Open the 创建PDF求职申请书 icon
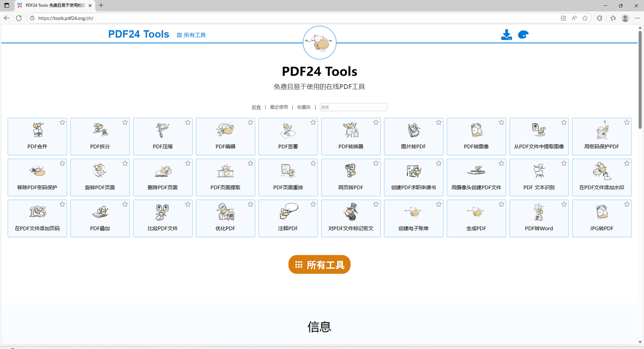This screenshot has height=349, width=644. 414,171
